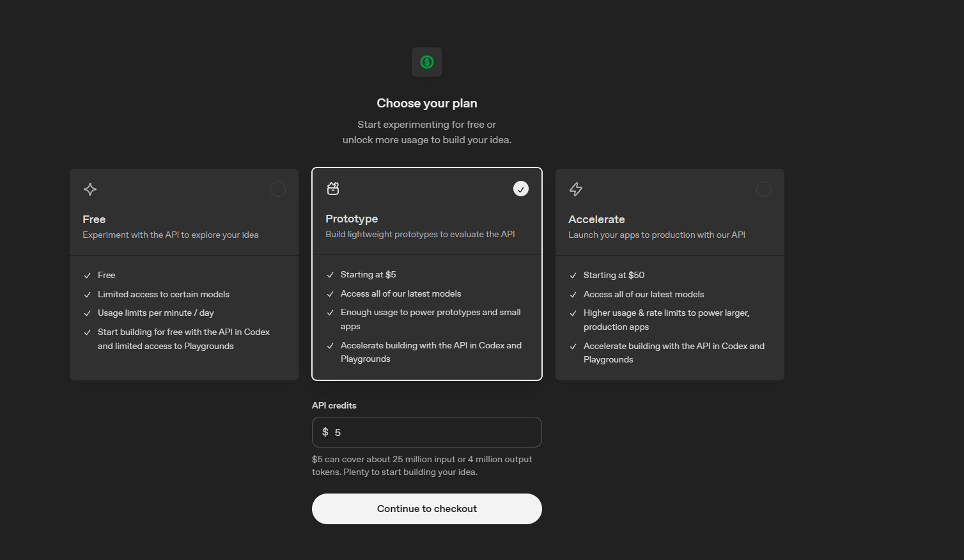964x560 pixels.
Task: Toggle the checked Prototype plan radio
Action: tap(521, 189)
